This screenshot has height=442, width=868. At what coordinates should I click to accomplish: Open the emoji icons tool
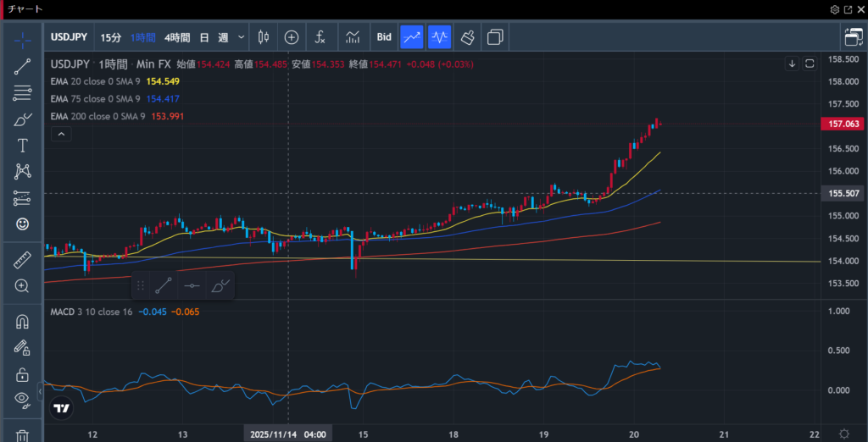pyautogui.click(x=23, y=224)
